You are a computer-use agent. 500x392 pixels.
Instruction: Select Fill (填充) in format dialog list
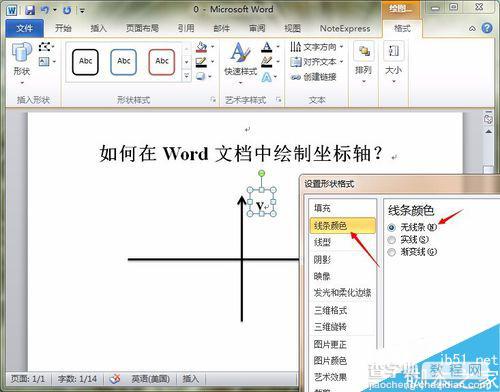coord(343,208)
